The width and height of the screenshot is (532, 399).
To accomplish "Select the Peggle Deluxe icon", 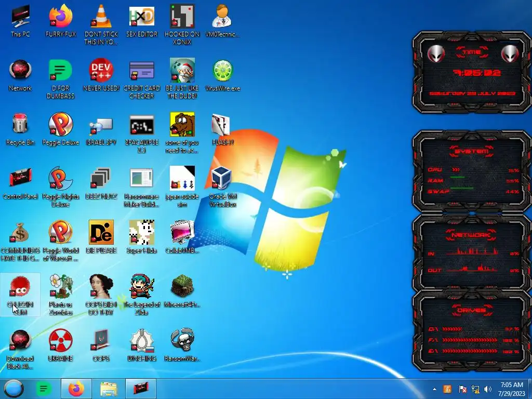I will [61, 124].
